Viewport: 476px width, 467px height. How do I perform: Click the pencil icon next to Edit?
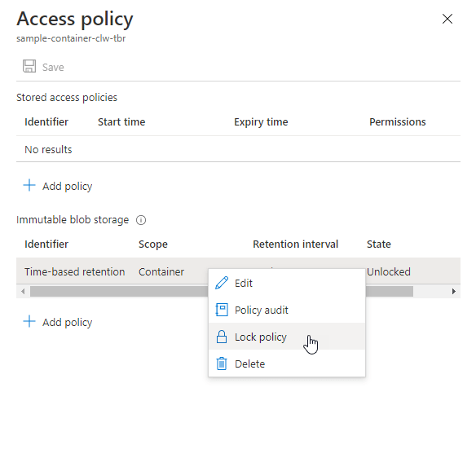[222, 283]
